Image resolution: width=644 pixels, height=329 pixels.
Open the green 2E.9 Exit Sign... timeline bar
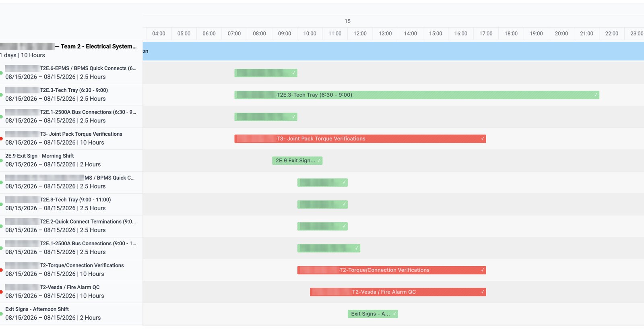pos(297,161)
